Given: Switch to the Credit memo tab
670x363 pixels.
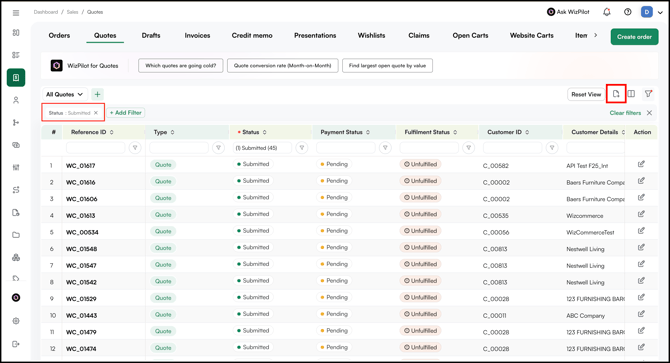Looking at the screenshot, I should click(252, 35).
